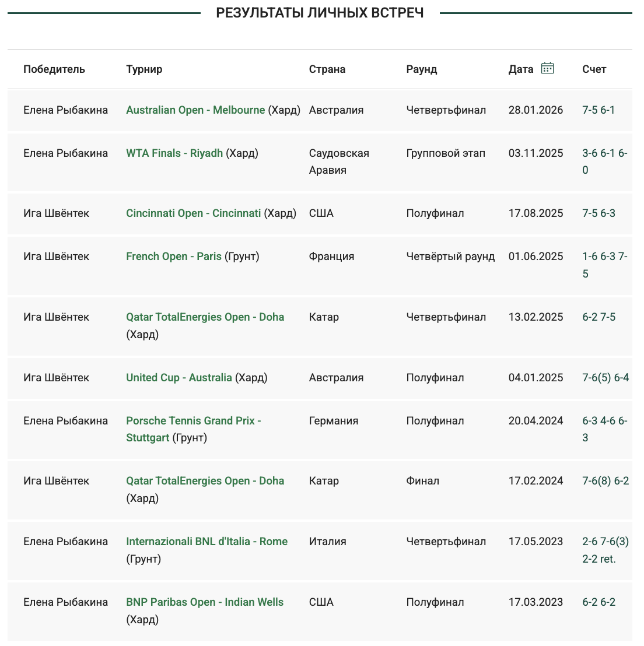Screen dimensions: 644x646
Task: Click the 6-2 6-2 Indian Wells score
Action: (x=598, y=602)
